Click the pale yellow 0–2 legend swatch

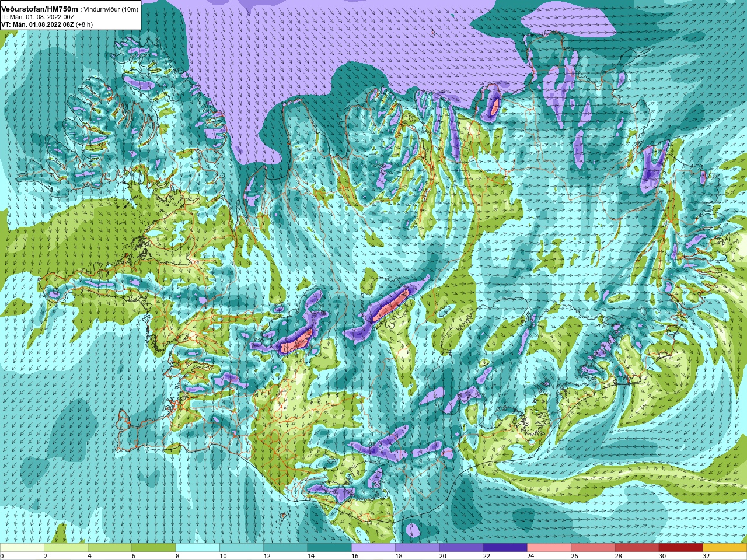tap(22, 548)
